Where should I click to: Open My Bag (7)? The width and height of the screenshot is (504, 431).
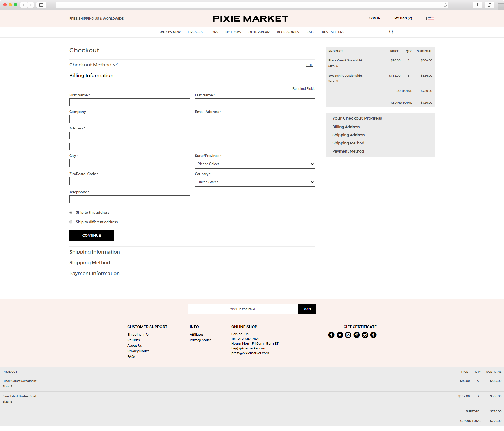[x=403, y=18]
